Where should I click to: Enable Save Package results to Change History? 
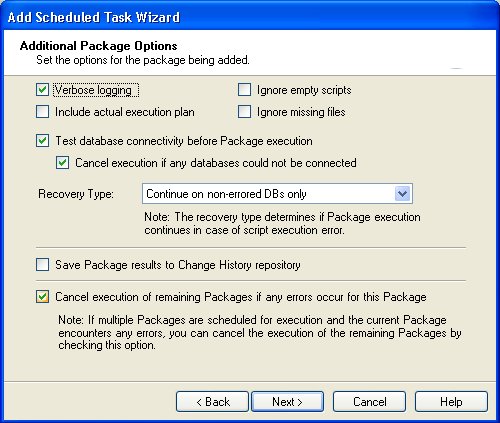[42, 265]
